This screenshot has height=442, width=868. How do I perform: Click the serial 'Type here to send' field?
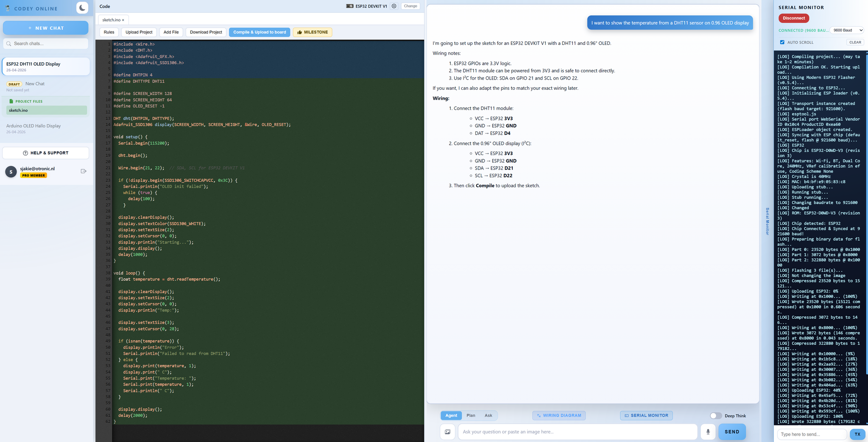812,434
